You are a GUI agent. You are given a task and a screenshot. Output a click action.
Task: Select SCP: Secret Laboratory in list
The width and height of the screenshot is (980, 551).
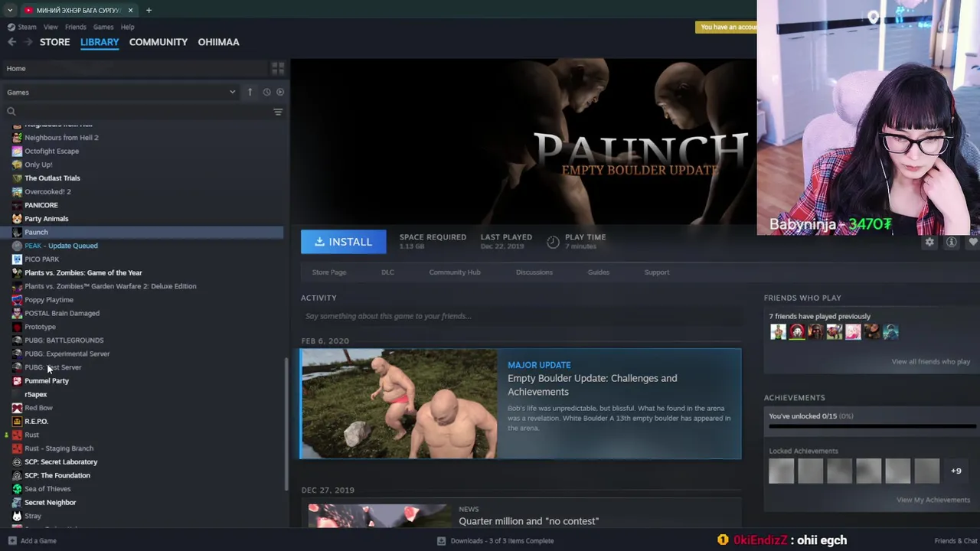pos(60,461)
